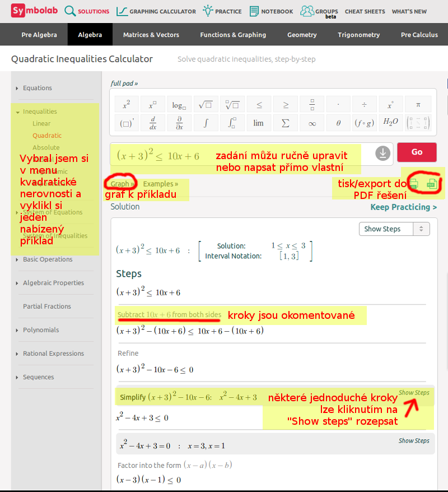Screen dimensions: 448x492
Task: Open the Show Steps dropdown
Action: (x=394, y=229)
